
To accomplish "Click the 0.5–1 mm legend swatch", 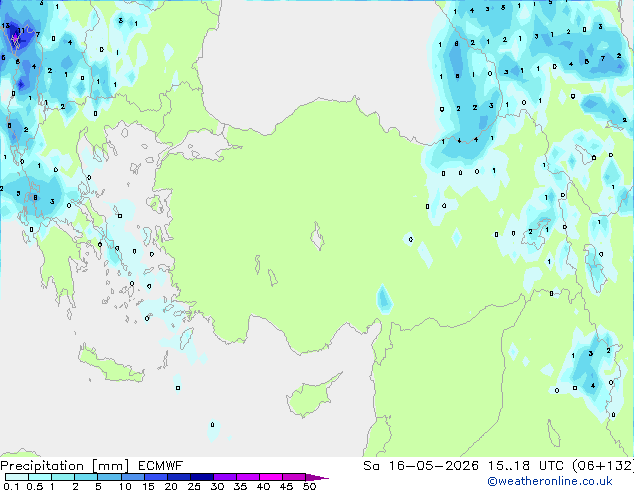I will 40,477.
